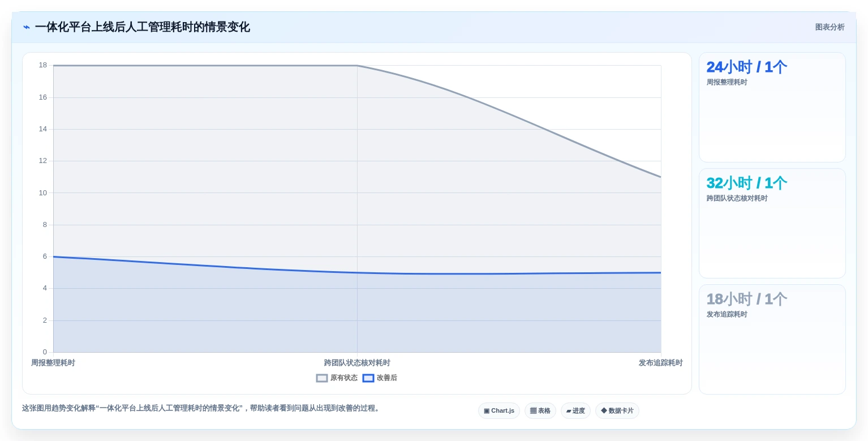Click the y-axis value 6
This screenshot has width=868, height=441.
[x=45, y=256]
